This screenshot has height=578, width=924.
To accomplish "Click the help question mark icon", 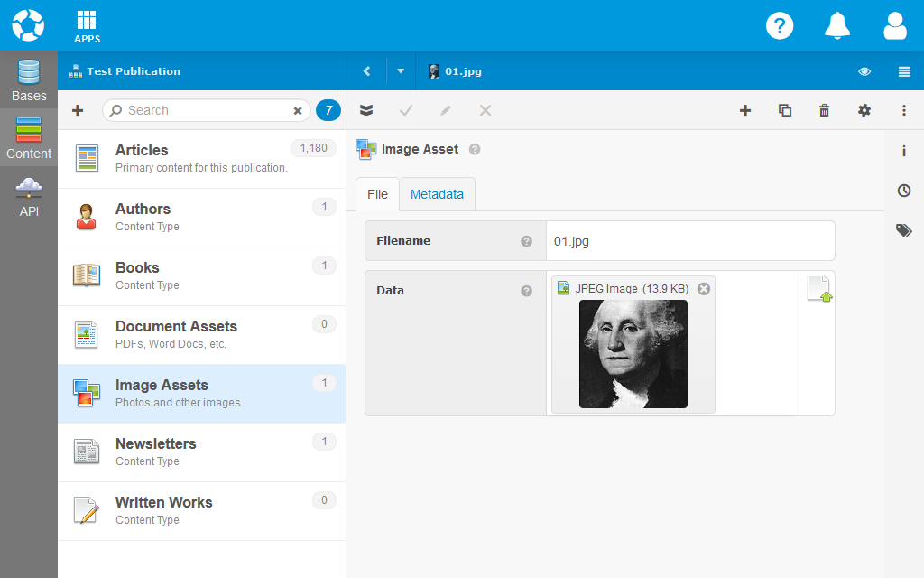I will (779, 25).
